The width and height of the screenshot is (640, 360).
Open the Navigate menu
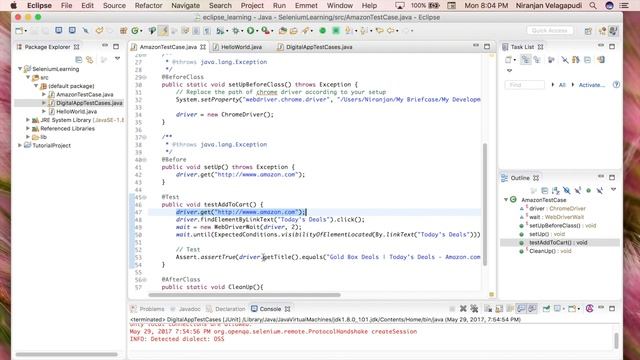pos(185,6)
